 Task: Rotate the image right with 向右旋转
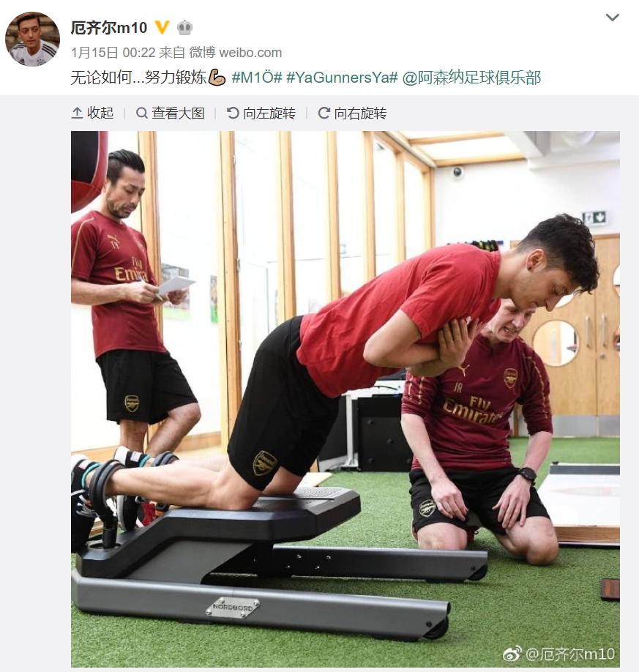(x=352, y=113)
